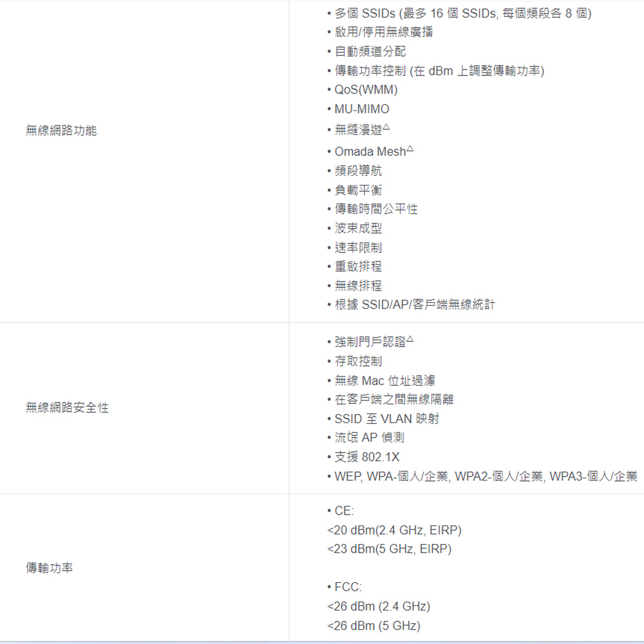Click the 傳輸功率控制 specification line
This screenshot has height=644, width=644.
tap(439, 71)
